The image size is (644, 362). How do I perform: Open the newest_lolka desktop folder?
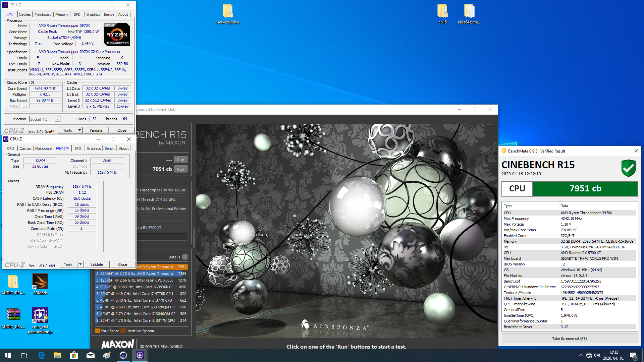point(228,14)
